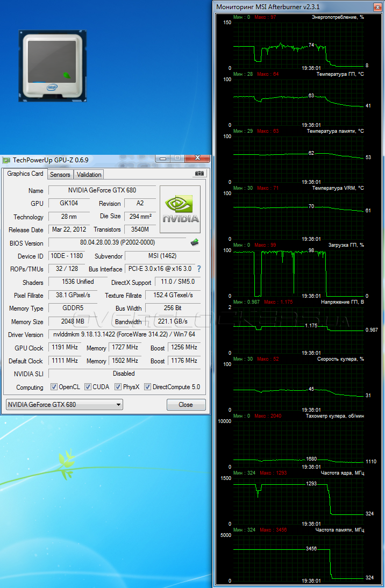Toggle the DirectCompute 5.0 checkbox
The width and height of the screenshot is (385, 588).
click(148, 387)
